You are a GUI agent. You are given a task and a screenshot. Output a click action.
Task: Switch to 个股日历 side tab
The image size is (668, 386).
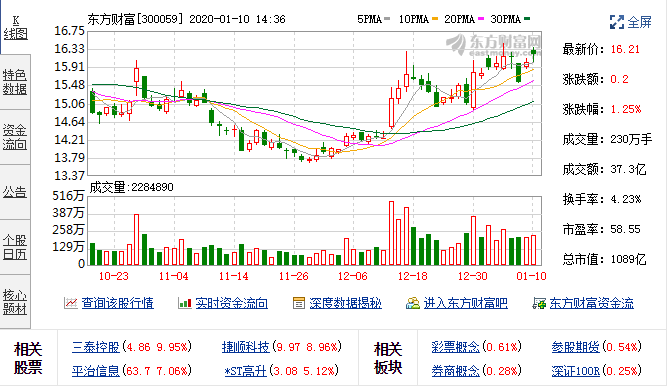pos(15,247)
